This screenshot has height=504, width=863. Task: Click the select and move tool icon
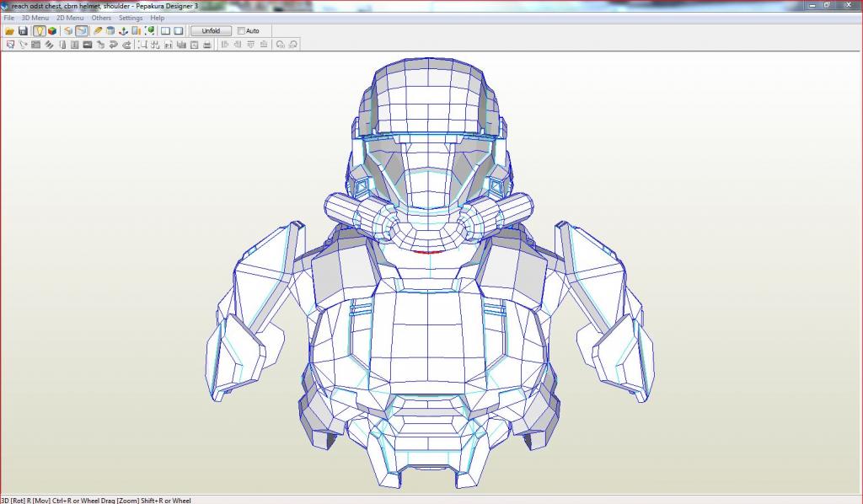(x=10, y=45)
